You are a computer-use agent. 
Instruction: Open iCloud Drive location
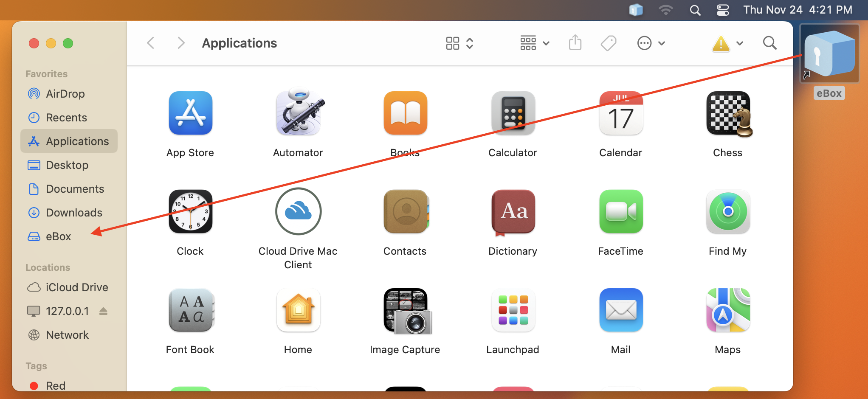click(x=69, y=287)
